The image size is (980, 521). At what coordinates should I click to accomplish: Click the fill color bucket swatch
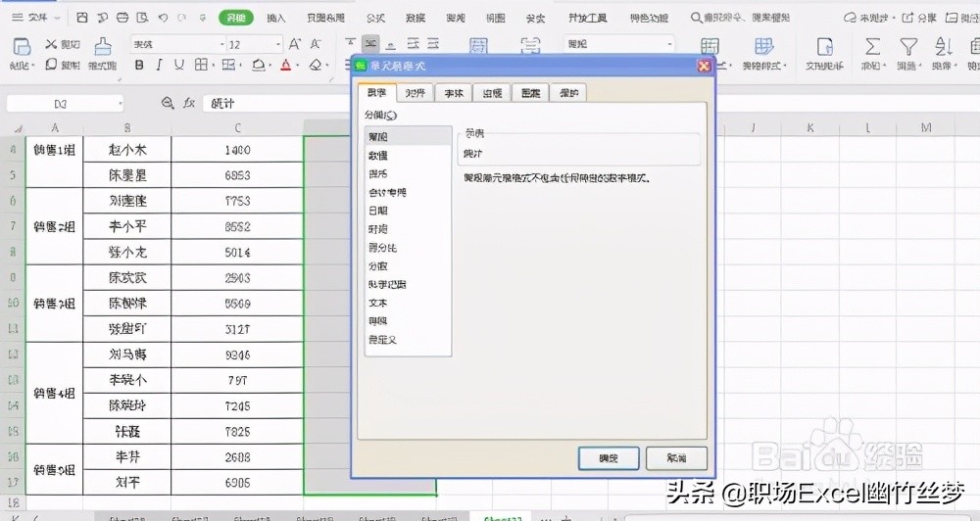point(258,65)
